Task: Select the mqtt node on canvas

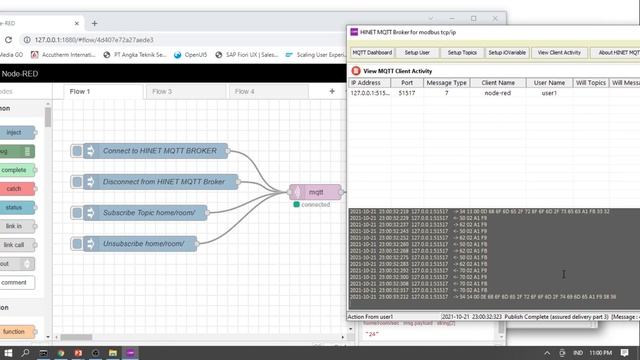Action: (x=316, y=192)
